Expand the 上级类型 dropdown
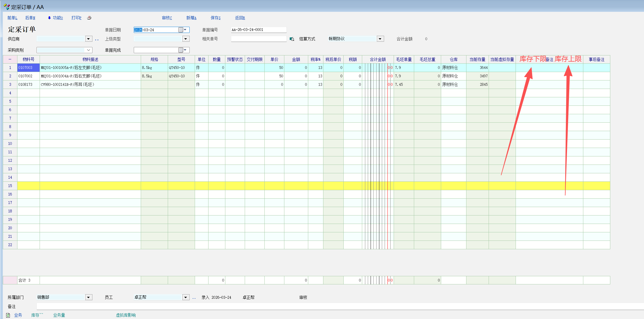Image resolution: width=644 pixels, height=319 pixels. [186, 39]
